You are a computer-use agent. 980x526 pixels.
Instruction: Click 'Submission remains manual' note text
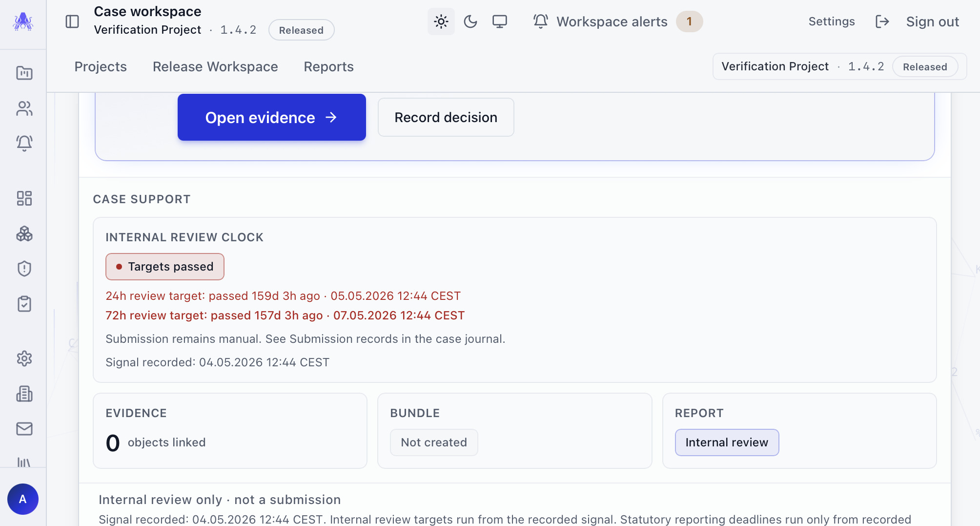(306, 339)
